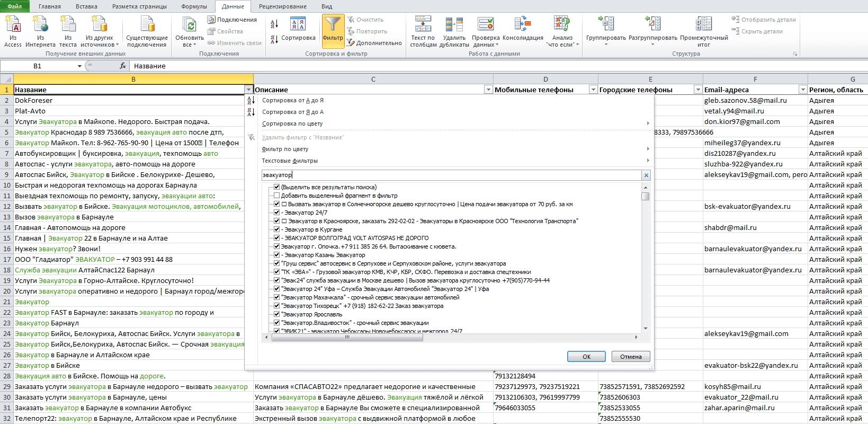Click OK in filter menu

click(586, 357)
